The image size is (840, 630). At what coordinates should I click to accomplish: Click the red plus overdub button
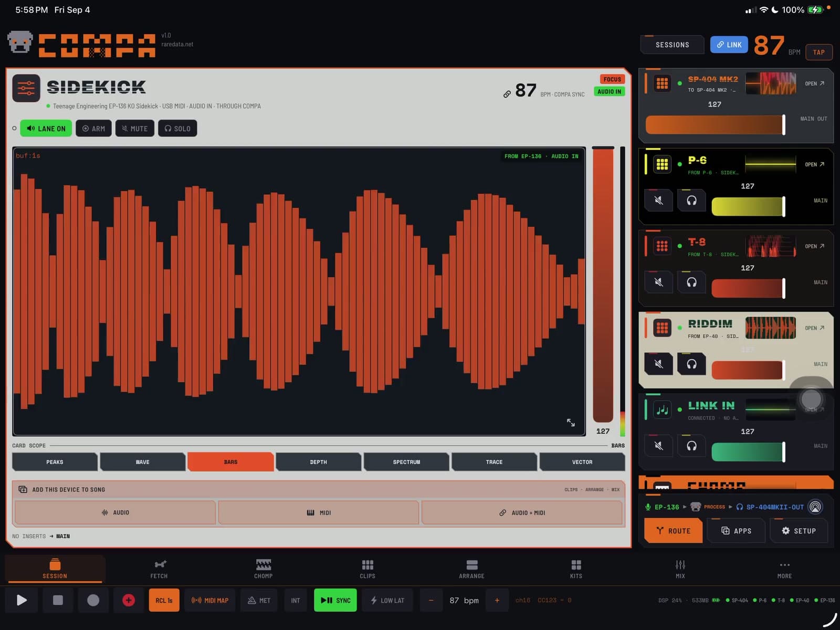click(129, 600)
